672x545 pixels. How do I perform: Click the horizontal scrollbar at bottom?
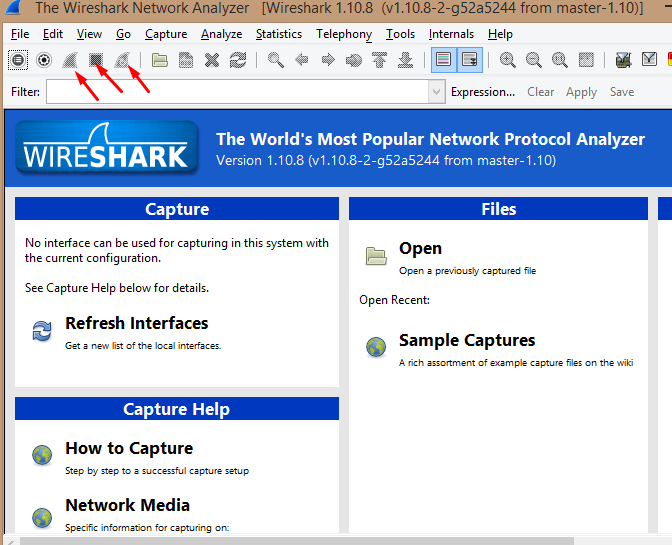[297, 541]
